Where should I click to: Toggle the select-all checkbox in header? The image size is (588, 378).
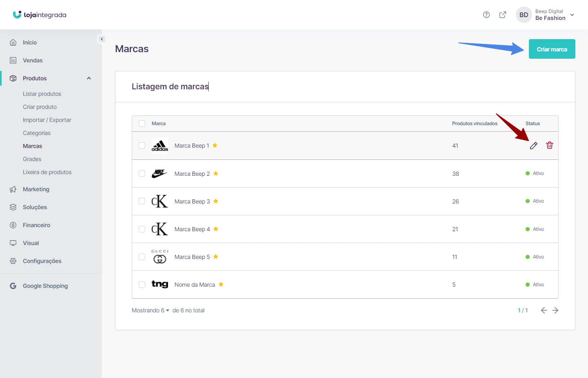[x=142, y=124]
